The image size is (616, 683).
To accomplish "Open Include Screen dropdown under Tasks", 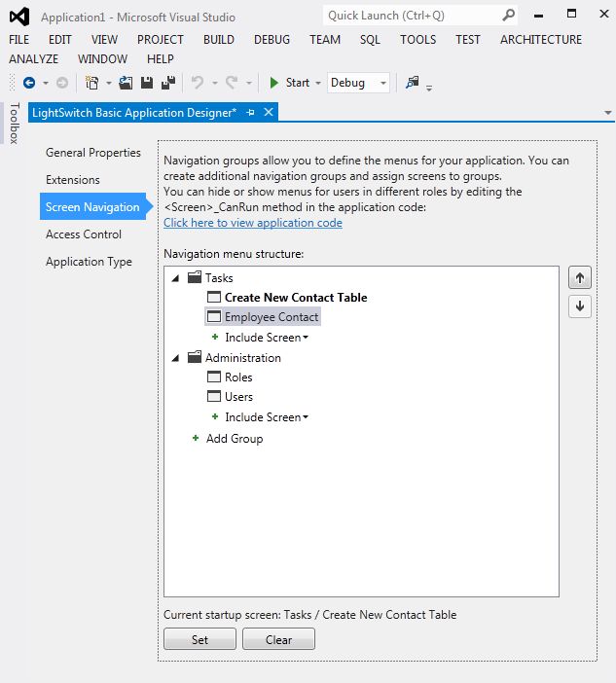I will click(x=306, y=338).
